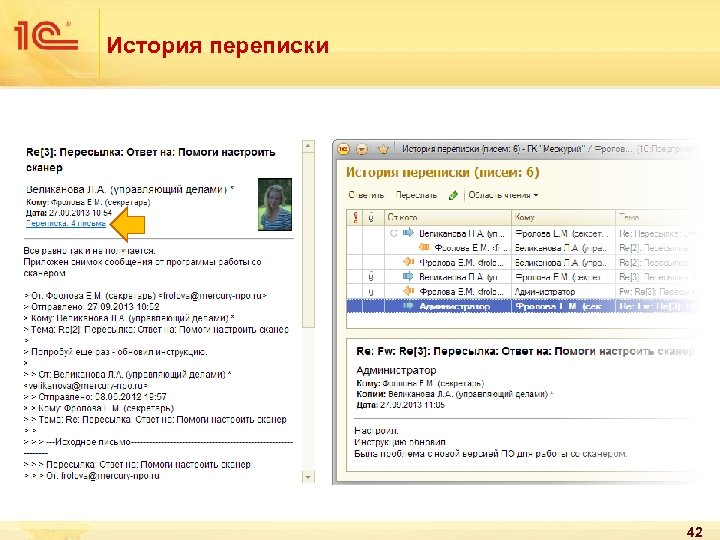Select first row recipient Фролова Е.М. cell

click(562, 233)
